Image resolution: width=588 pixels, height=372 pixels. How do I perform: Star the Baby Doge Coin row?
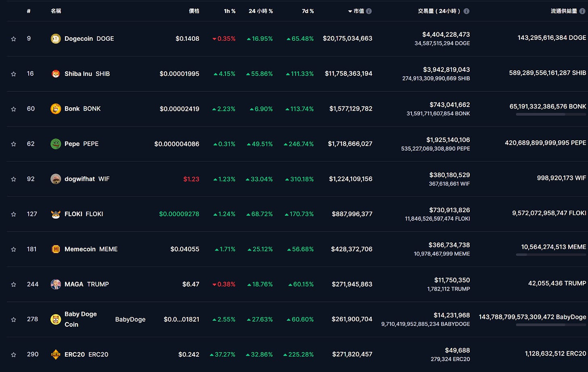point(14,320)
